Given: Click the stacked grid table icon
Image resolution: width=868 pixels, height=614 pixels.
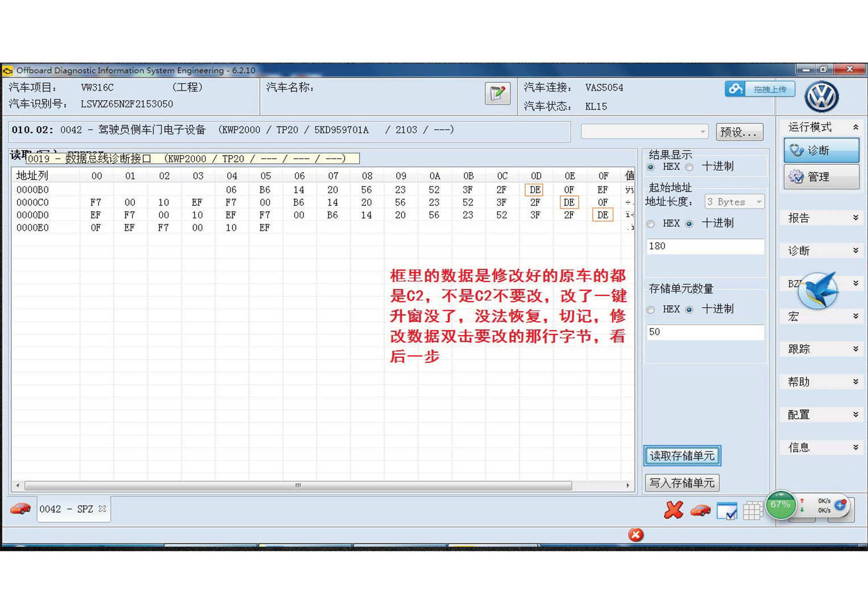Looking at the screenshot, I should tap(752, 511).
